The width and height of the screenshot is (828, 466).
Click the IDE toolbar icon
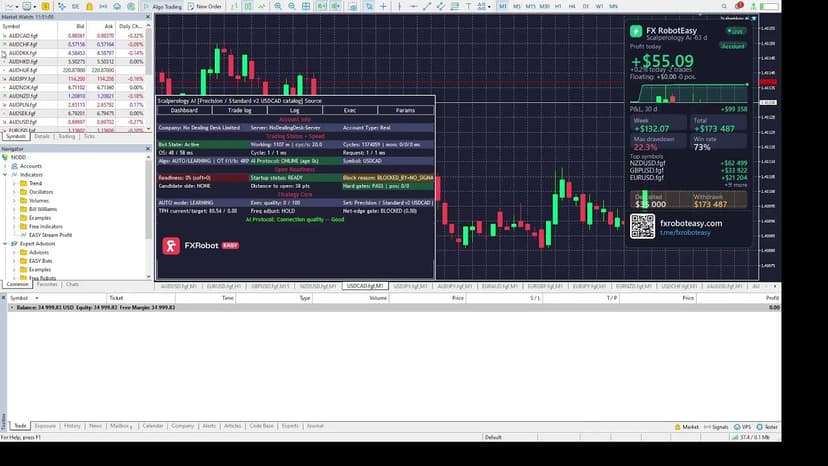coord(76,6)
